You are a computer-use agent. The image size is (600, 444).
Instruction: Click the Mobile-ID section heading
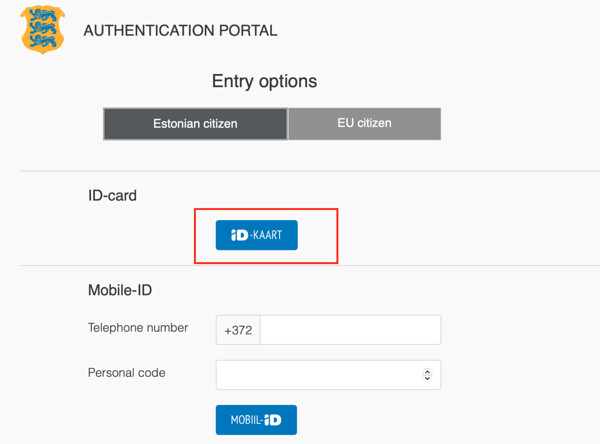[120, 290]
